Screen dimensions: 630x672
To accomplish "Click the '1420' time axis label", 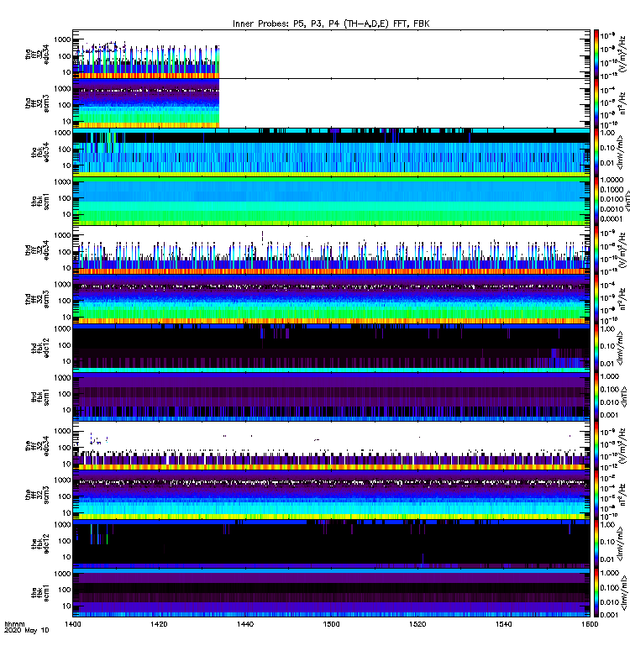I will pos(159,624).
